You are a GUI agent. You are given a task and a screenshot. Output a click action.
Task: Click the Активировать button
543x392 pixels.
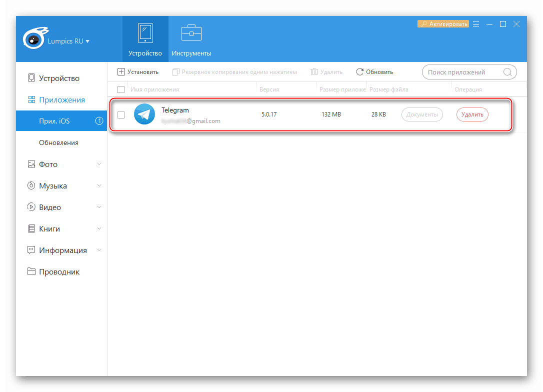pos(443,24)
